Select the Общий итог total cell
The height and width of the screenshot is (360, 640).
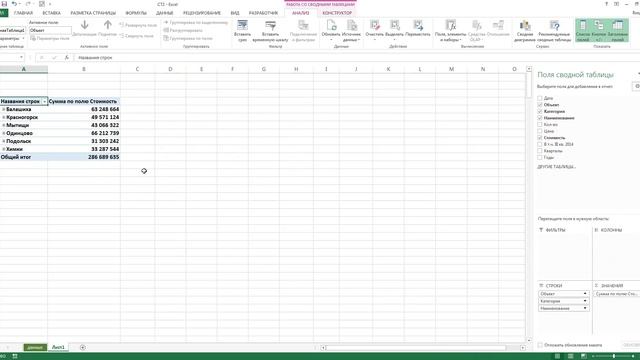pos(24,157)
